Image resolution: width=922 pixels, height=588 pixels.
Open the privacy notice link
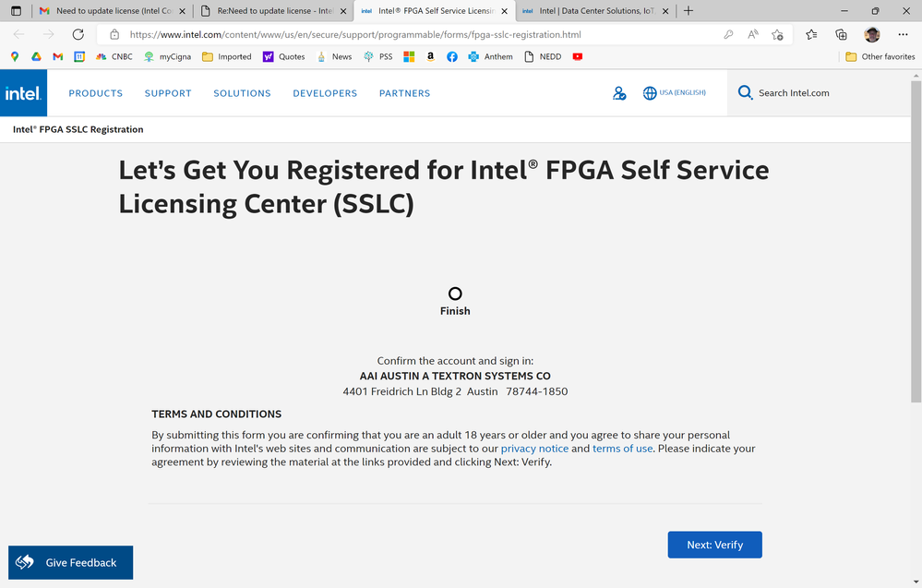534,449
